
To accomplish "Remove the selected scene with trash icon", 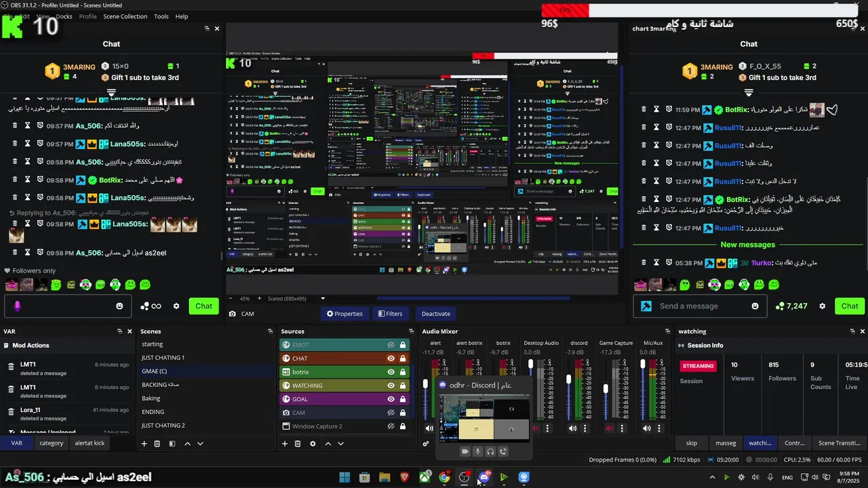I will (x=157, y=444).
